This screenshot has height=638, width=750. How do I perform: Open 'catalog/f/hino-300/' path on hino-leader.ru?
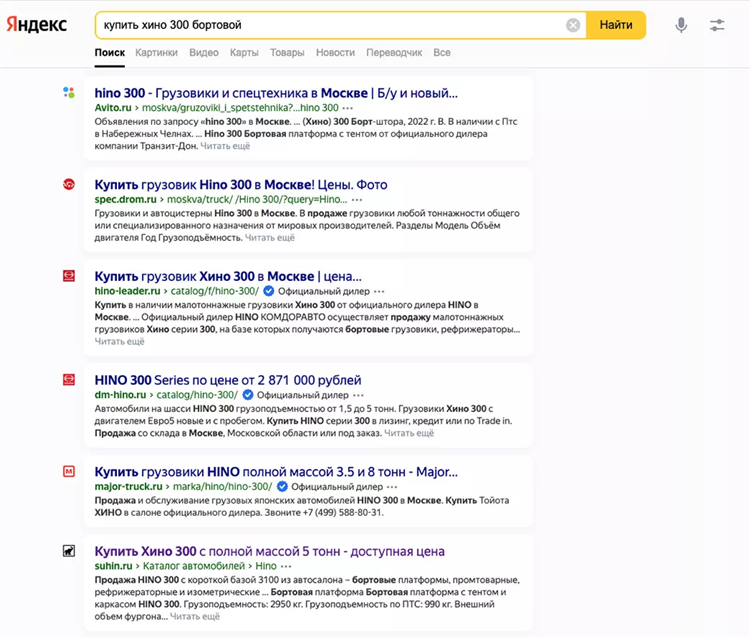tap(215, 291)
